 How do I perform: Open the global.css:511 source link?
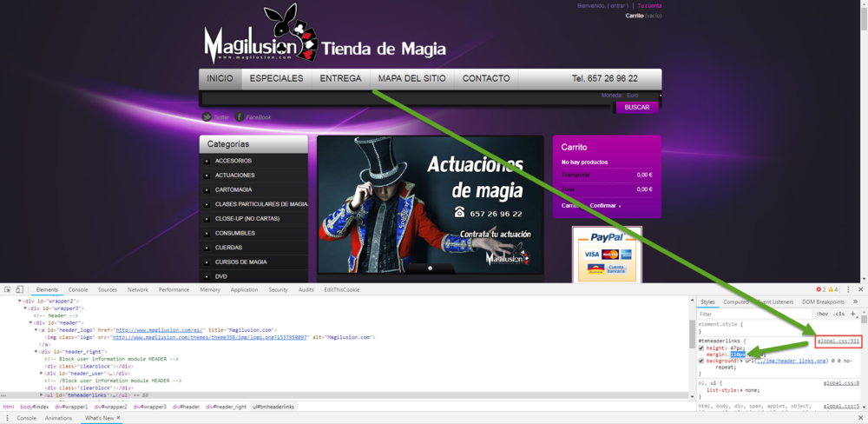(838, 341)
